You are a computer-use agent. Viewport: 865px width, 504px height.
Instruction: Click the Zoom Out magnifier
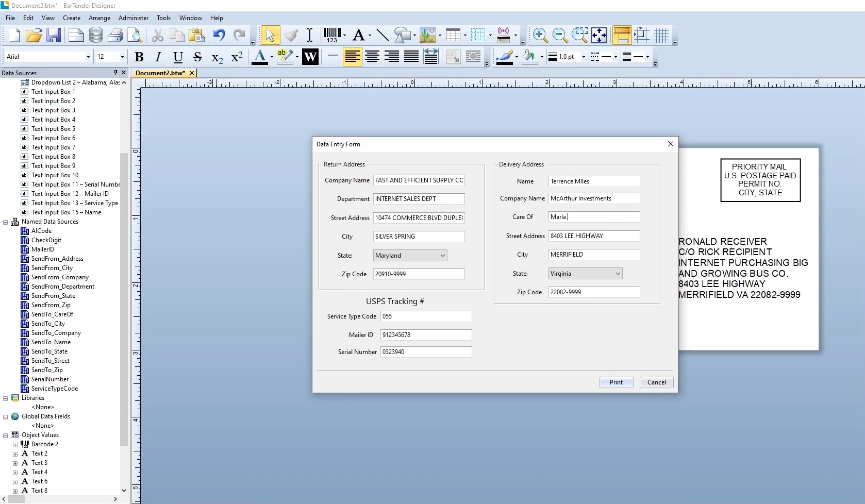[560, 35]
